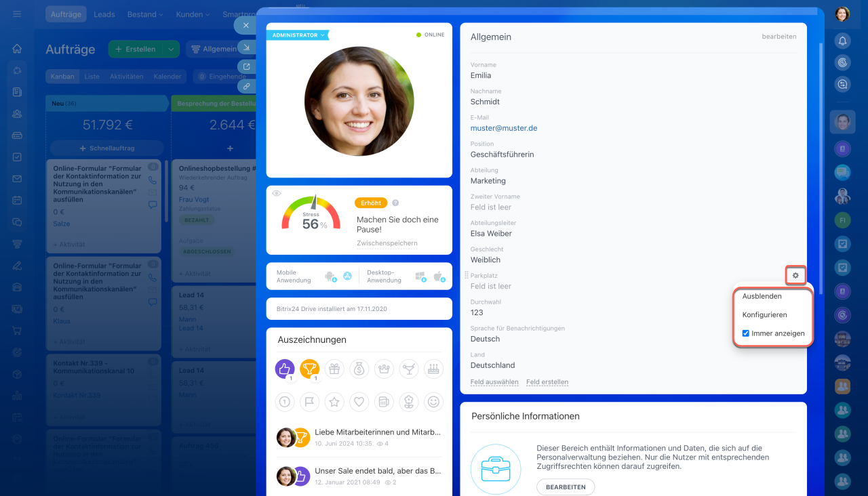Open the hamburger main menu

(17, 14)
